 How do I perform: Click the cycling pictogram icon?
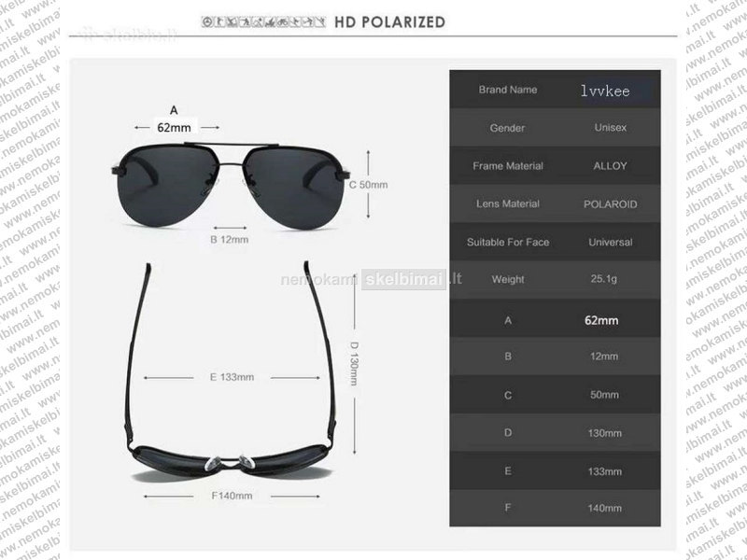tap(283, 21)
